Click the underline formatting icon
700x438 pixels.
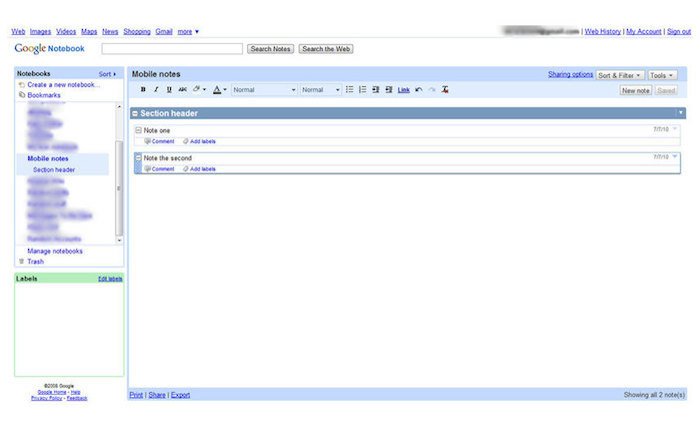[169, 90]
